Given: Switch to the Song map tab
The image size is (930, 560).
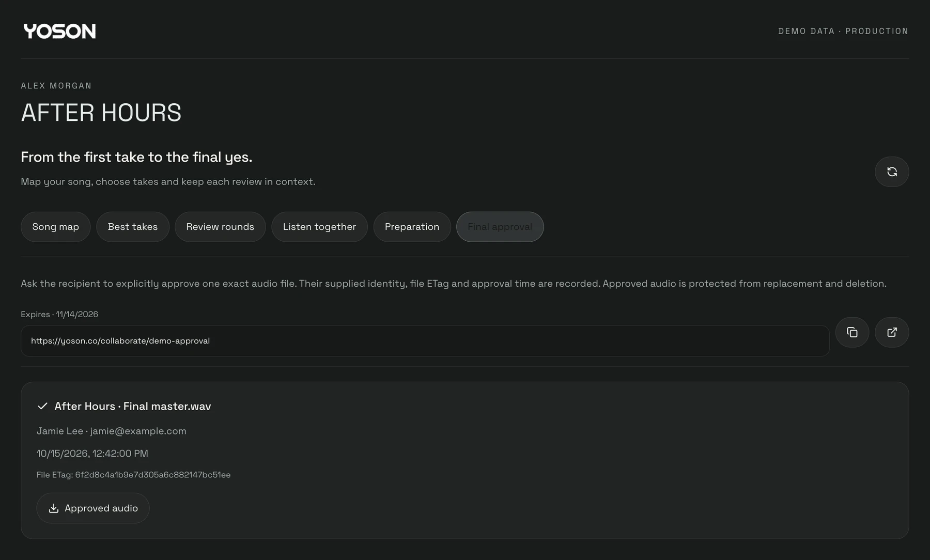Looking at the screenshot, I should 56,227.
